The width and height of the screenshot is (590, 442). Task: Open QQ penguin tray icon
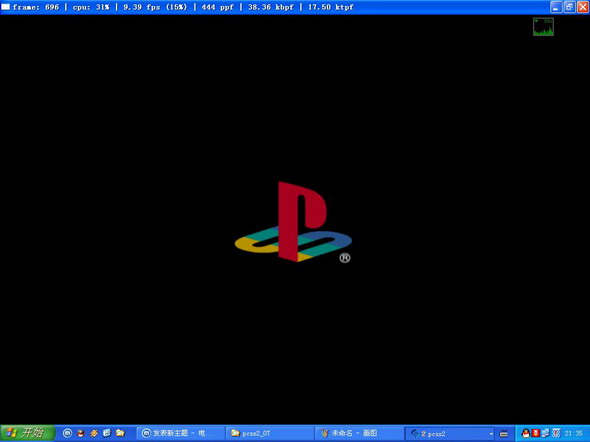tap(526, 433)
